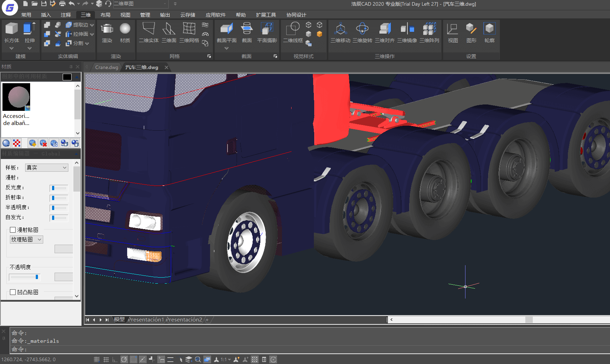Image resolution: width=610 pixels, height=364 pixels.
Task: Switch to the Presentación1 layout tab
Action: pyautogui.click(x=146, y=319)
